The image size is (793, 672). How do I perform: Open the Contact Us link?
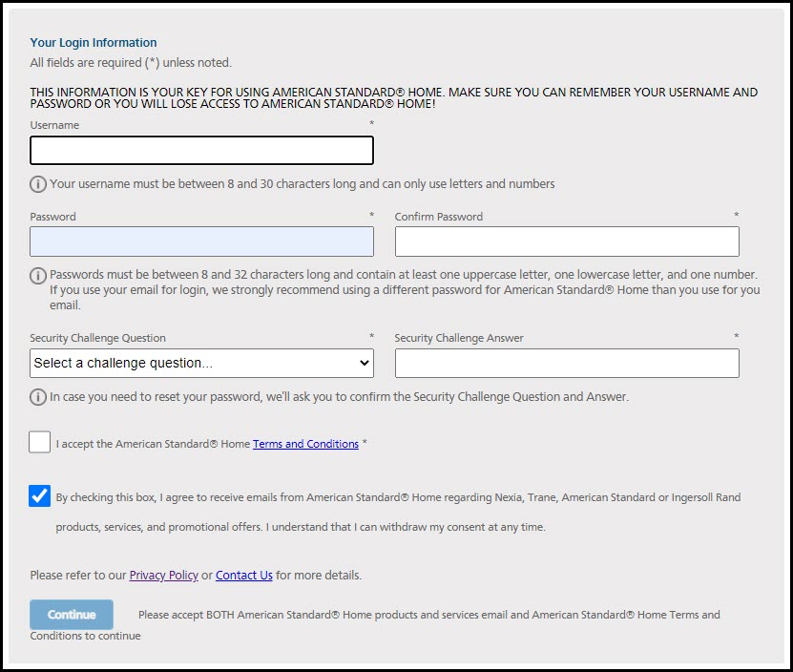tap(244, 576)
